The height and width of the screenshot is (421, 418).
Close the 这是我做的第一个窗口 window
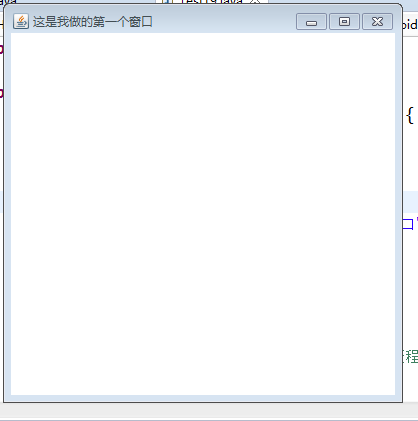[377, 22]
